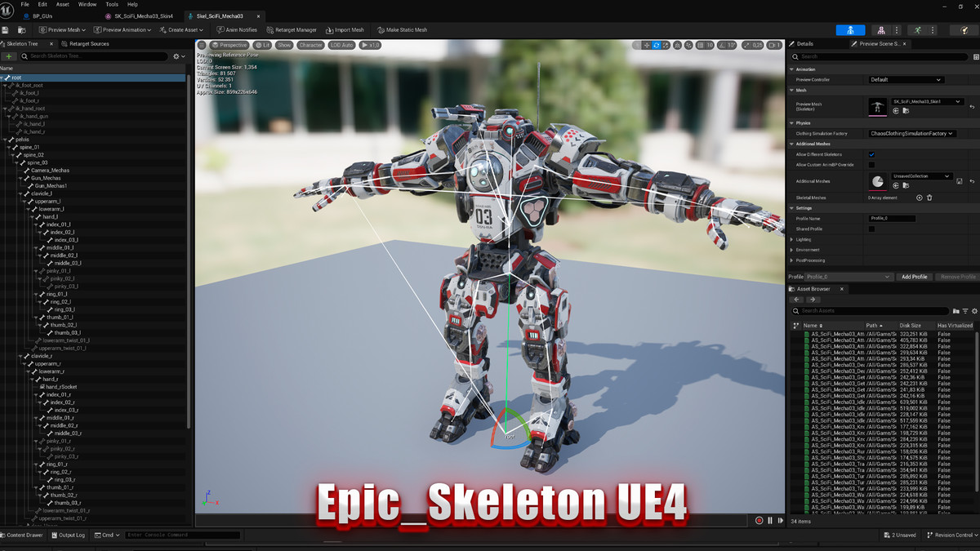The image size is (980, 551).
Task: Disable Allow Different Skeletons checkbox
Action: click(x=871, y=154)
